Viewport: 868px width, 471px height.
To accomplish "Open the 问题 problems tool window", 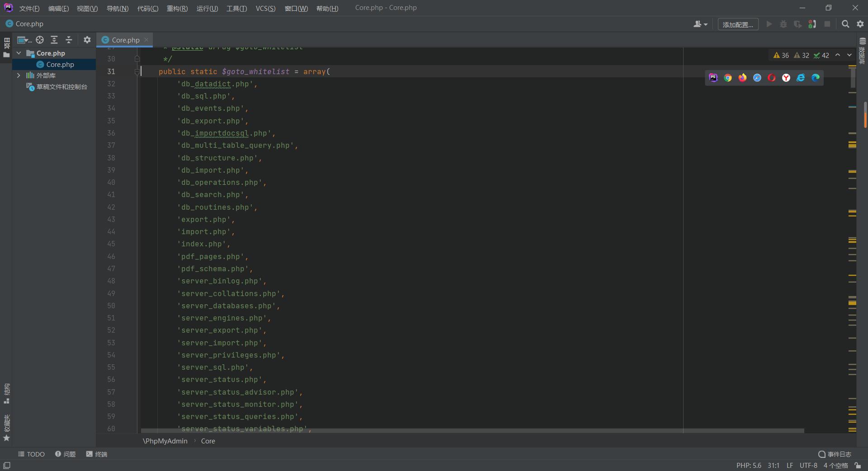I will (65, 454).
